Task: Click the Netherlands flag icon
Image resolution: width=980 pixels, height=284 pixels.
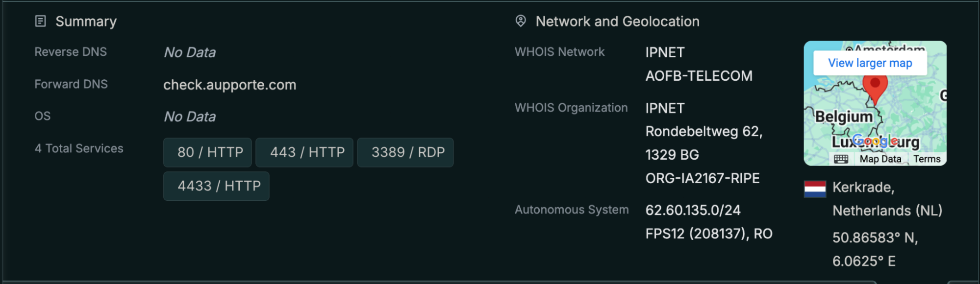Action: 815,189
